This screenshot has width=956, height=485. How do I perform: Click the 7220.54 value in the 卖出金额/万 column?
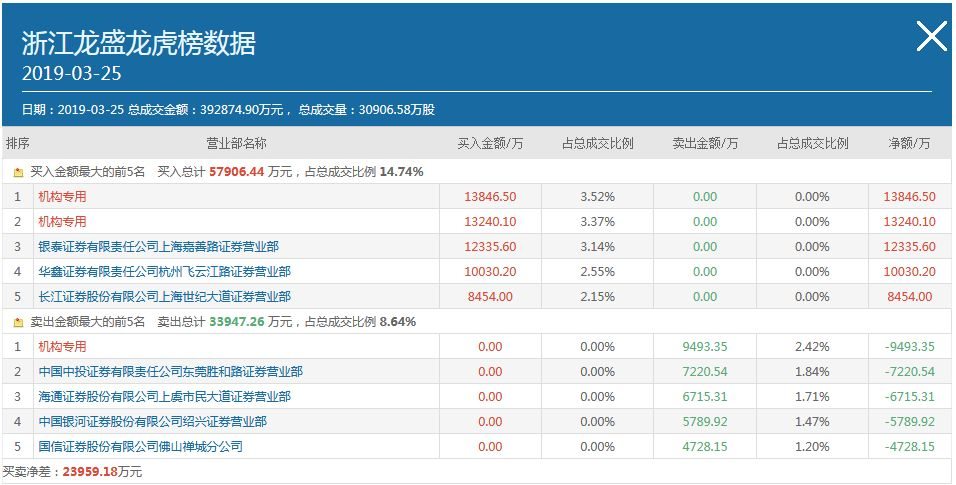click(x=705, y=372)
